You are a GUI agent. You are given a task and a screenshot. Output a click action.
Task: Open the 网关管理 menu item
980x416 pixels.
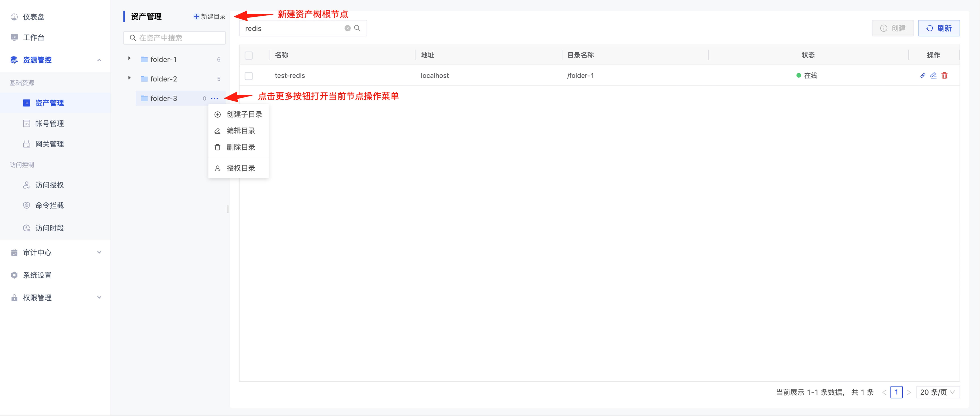[55, 144]
